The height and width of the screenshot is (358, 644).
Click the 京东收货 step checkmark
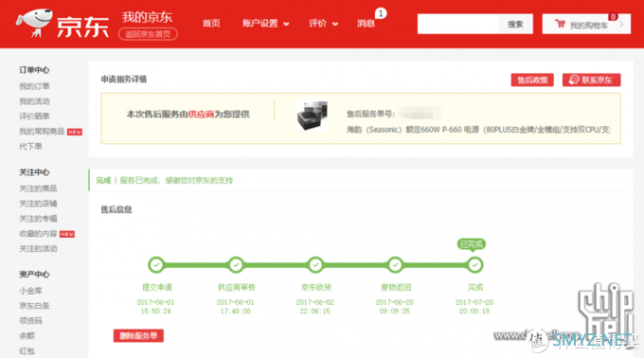(x=315, y=265)
